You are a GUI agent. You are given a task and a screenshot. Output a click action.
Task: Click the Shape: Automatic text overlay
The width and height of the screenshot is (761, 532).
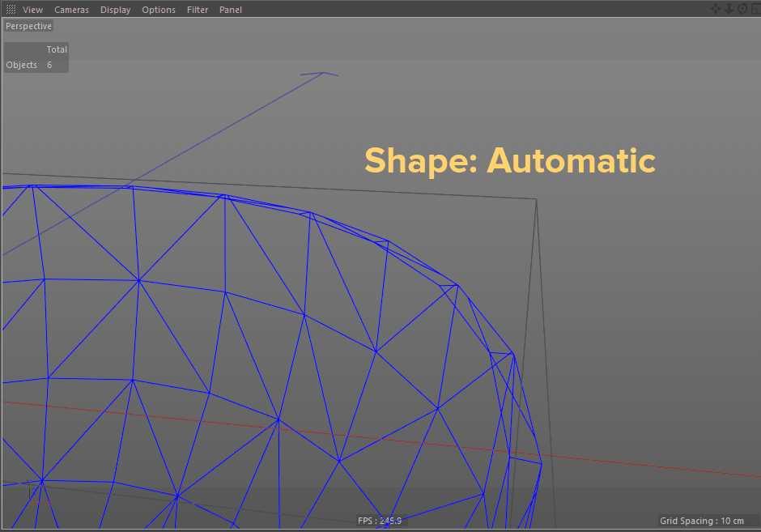tap(509, 161)
